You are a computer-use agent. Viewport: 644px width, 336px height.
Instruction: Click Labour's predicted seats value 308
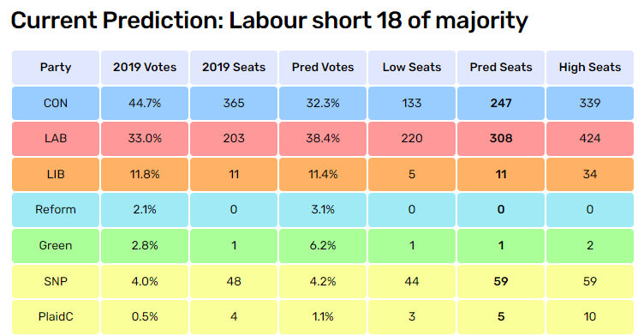501,139
